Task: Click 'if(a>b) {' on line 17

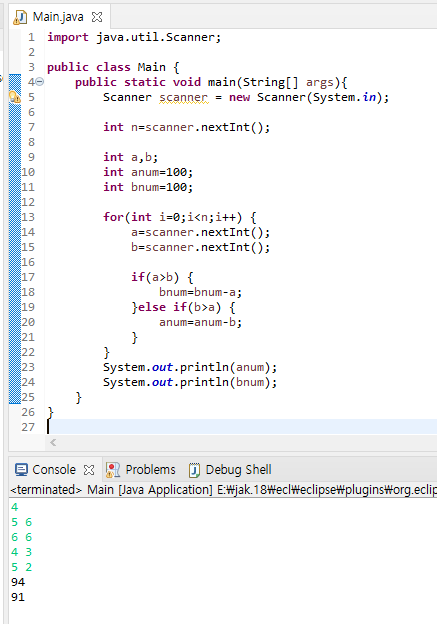Action: [162, 277]
